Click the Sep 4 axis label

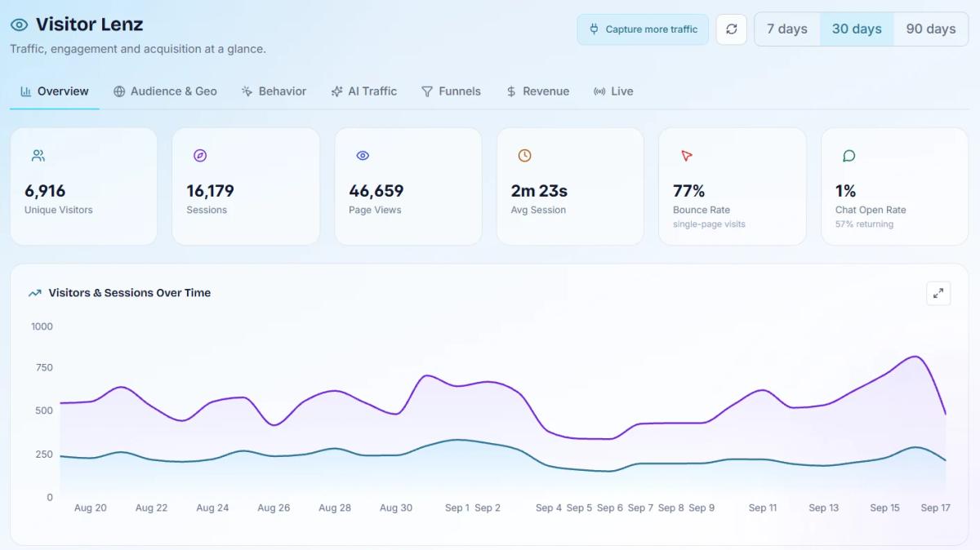[549, 508]
